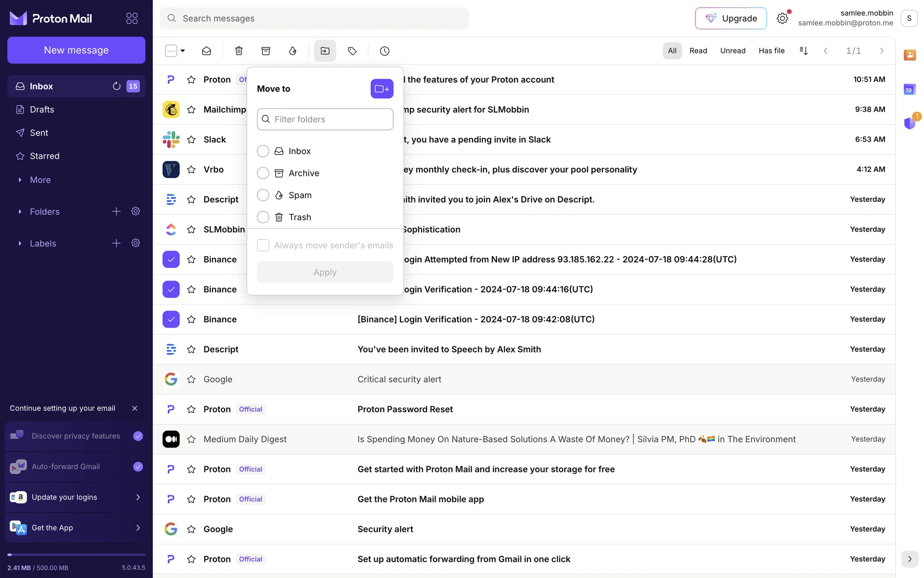Filter by Unread messages
Image resolution: width=924 pixels, height=578 pixels.
[732, 51]
